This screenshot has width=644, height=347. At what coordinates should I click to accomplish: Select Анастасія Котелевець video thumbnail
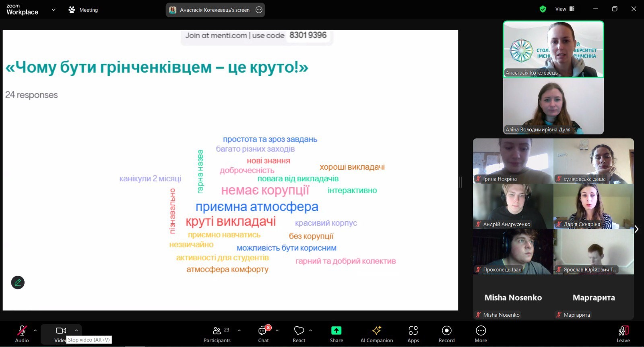pyautogui.click(x=553, y=49)
